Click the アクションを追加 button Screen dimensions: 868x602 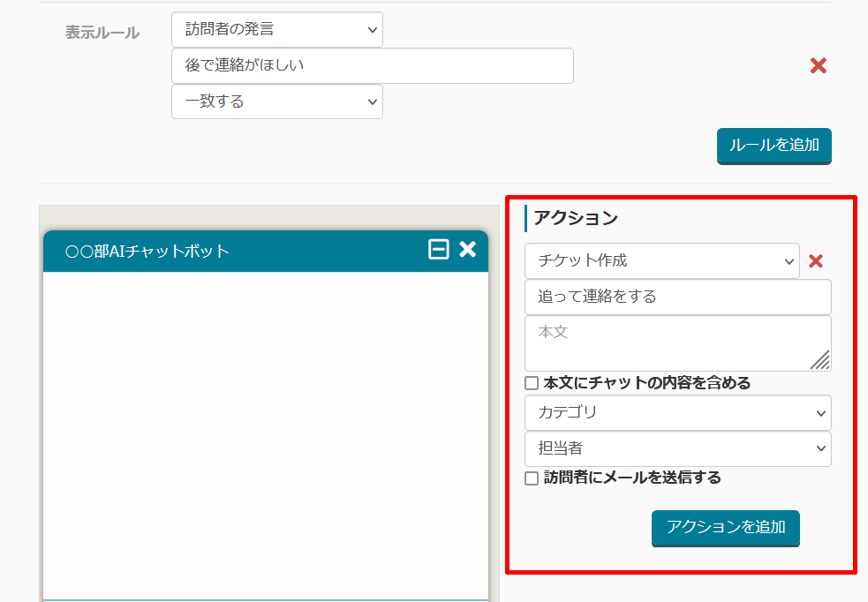point(725,527)
